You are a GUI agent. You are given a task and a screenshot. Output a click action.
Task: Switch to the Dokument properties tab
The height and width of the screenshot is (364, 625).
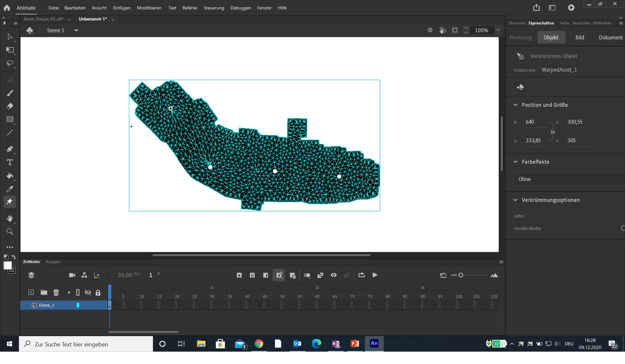(610, 37)
